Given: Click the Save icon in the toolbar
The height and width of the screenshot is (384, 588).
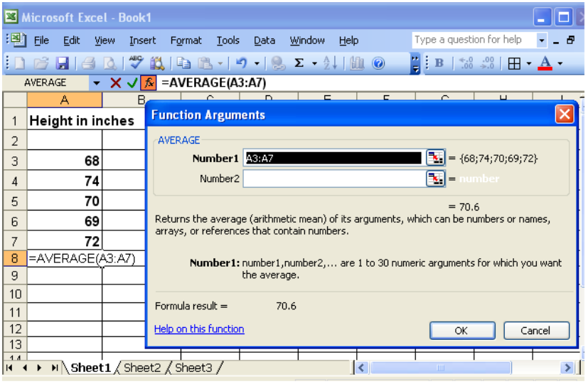Looking at the screenshot, I should point(62,64).
